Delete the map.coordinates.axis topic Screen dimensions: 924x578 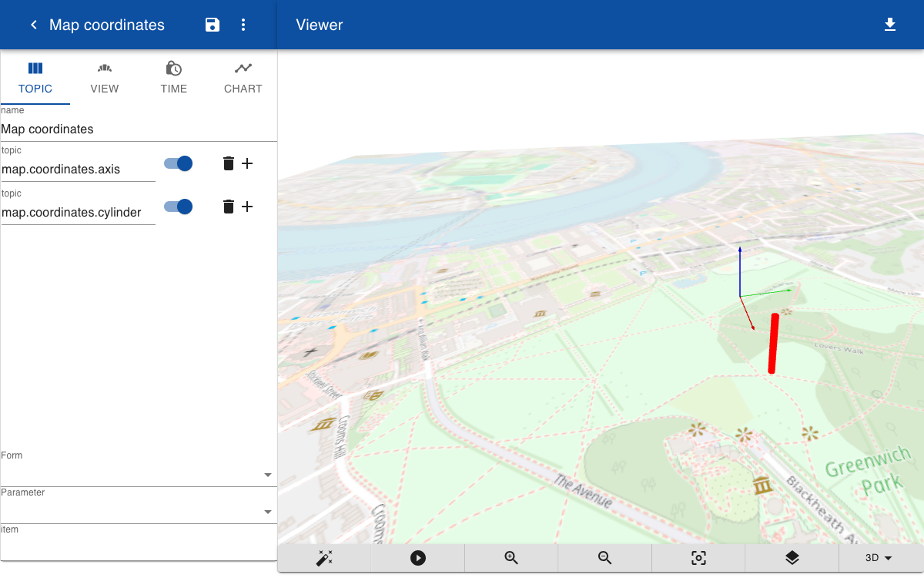(229, 163)
